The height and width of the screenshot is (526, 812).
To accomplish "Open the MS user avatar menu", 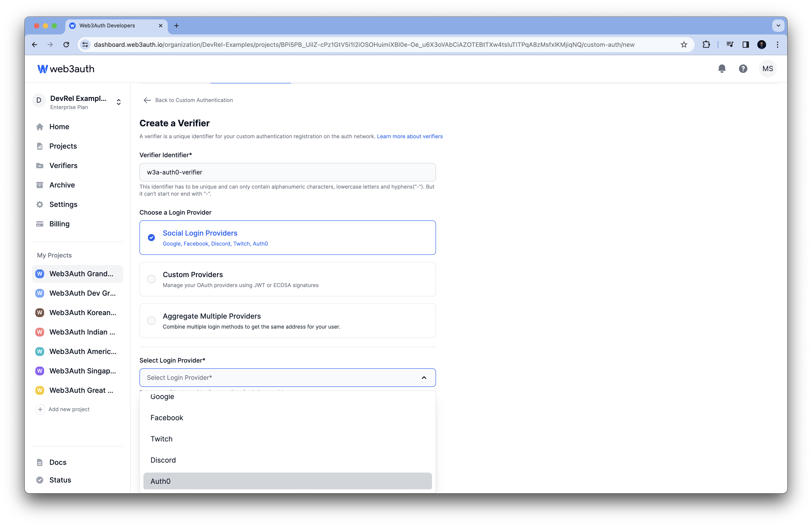I will click(x=767, y=69).
